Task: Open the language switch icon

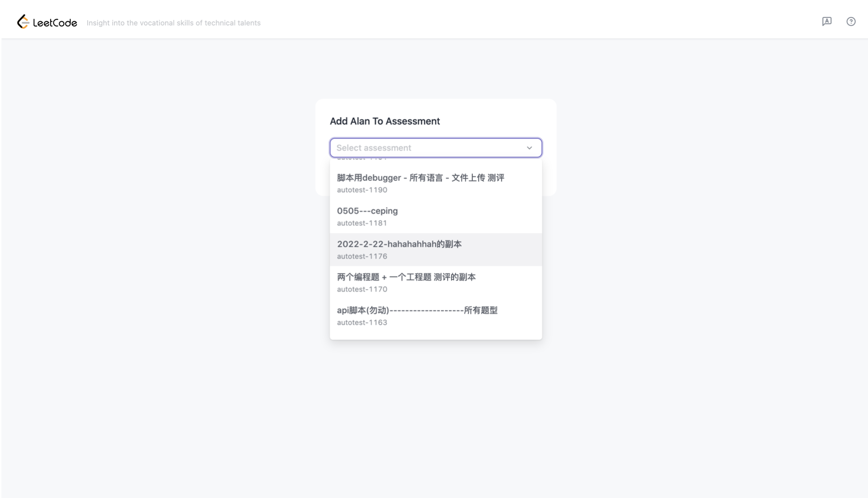Action: pyautogui.click(x=826, y=21)
